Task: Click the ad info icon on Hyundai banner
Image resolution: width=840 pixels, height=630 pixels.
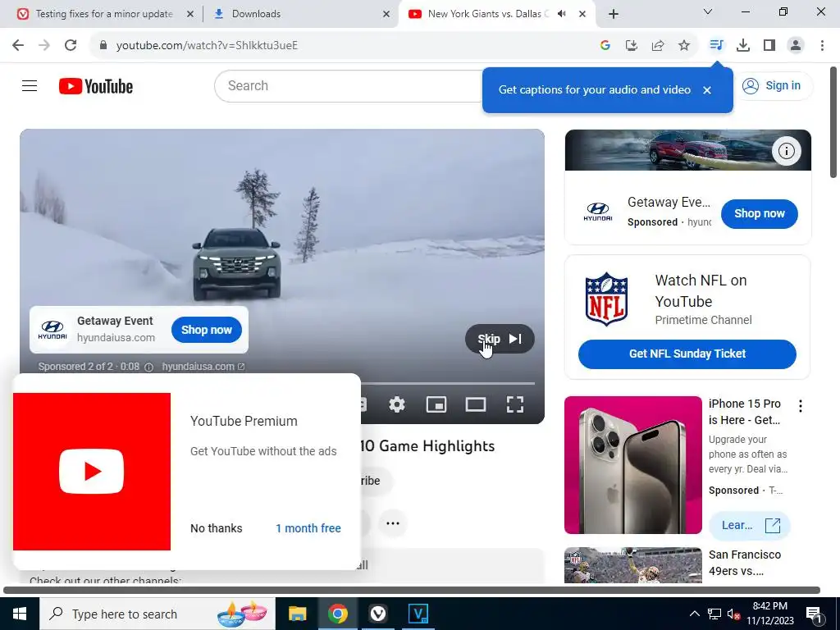Action: (x=787, y=151)
